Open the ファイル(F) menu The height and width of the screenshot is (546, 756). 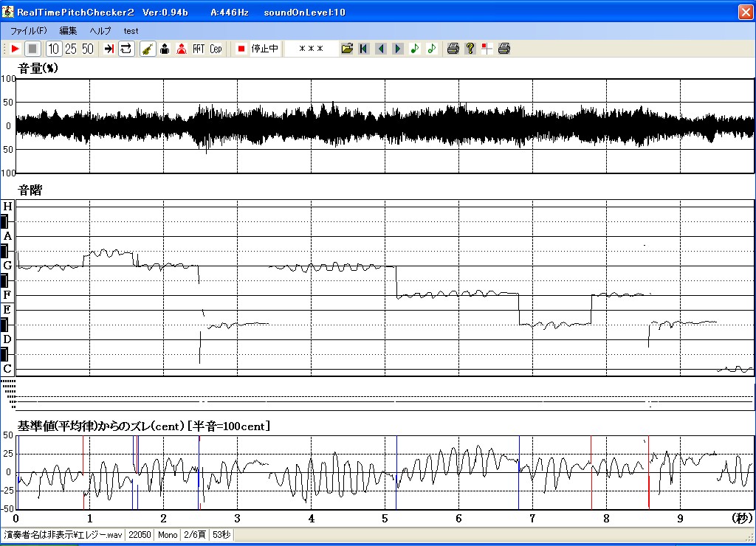29,31
